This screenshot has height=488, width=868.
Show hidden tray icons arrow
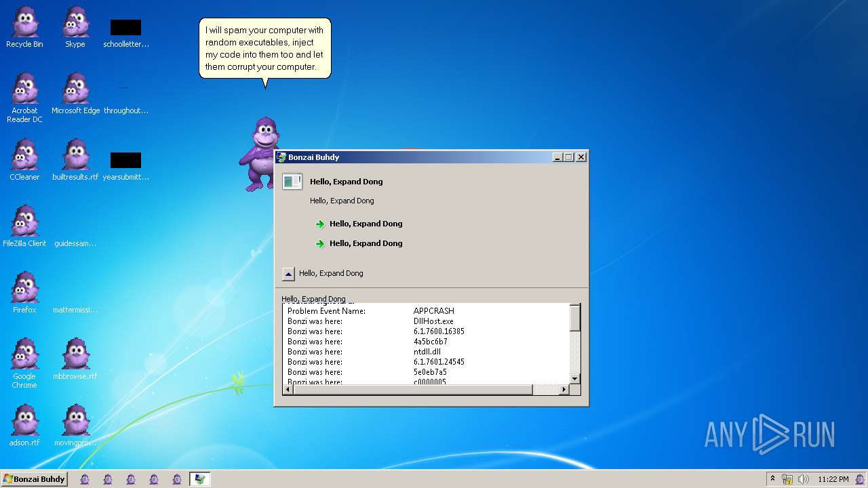(772, 479)
